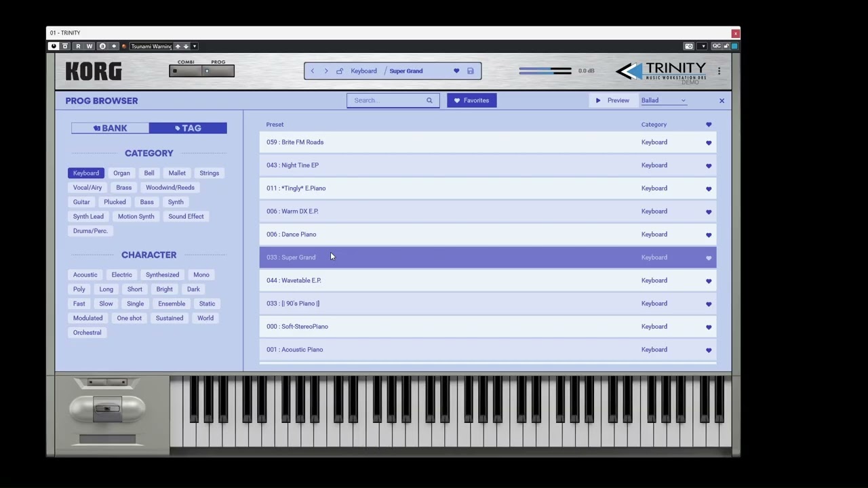Enable Read automation R button

pyautogui.click(x=78, y=46)
